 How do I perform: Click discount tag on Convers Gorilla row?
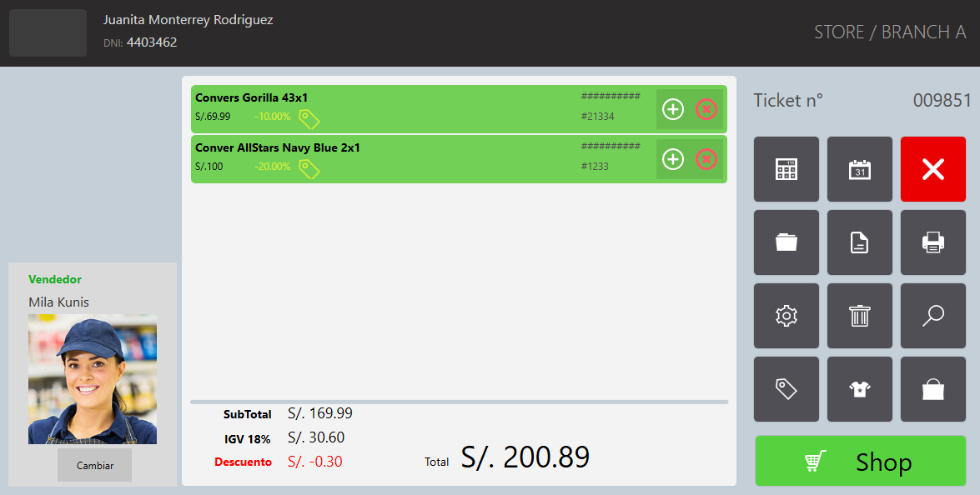click(x=309, y=118)
